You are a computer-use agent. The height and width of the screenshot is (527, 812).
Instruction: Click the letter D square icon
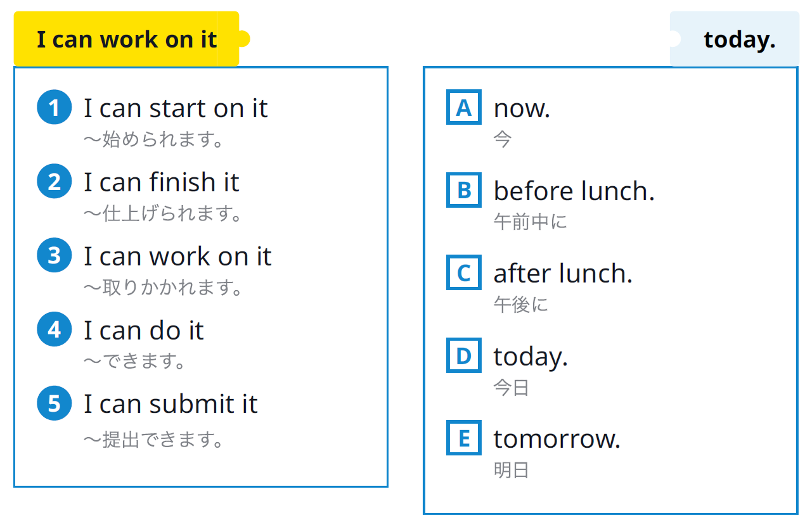pos(464,356)
